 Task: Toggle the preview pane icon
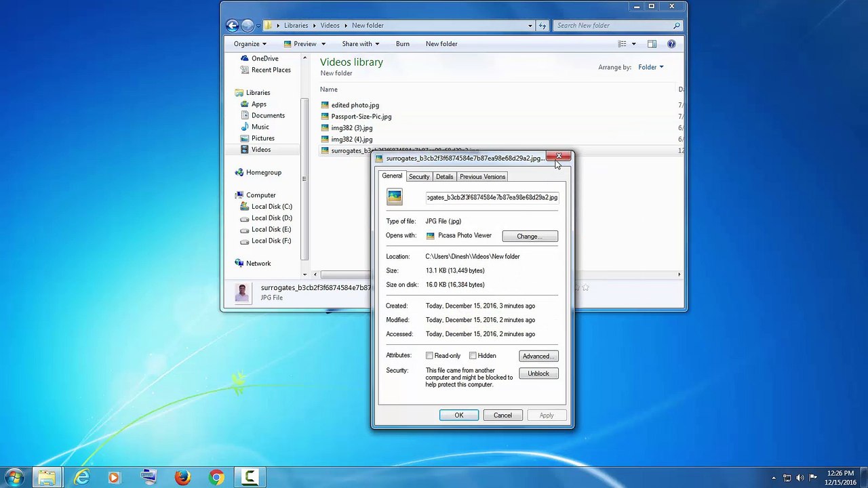coord(652,44)
